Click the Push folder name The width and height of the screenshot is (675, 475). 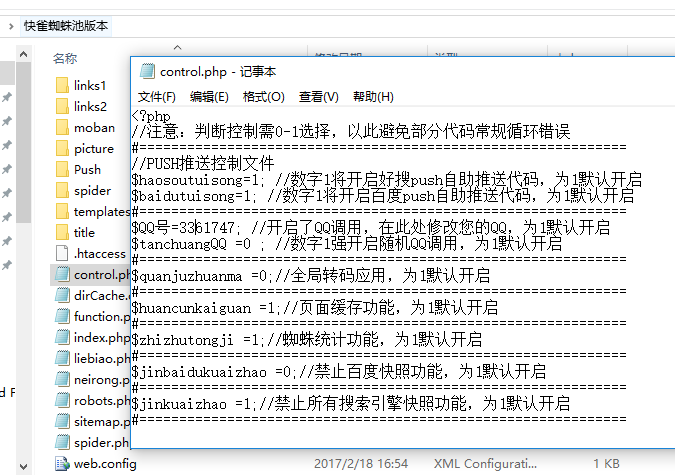coord(87,169)
